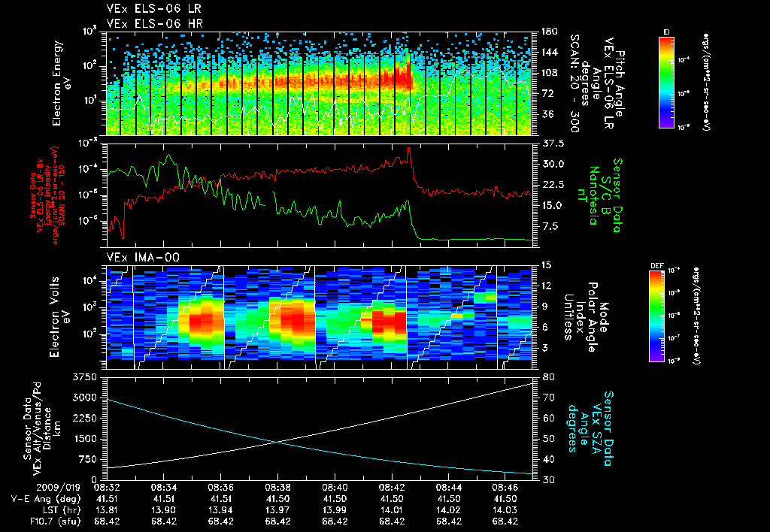
Task: Click the LST value 13.94
Action: click(x=220, y=510)
